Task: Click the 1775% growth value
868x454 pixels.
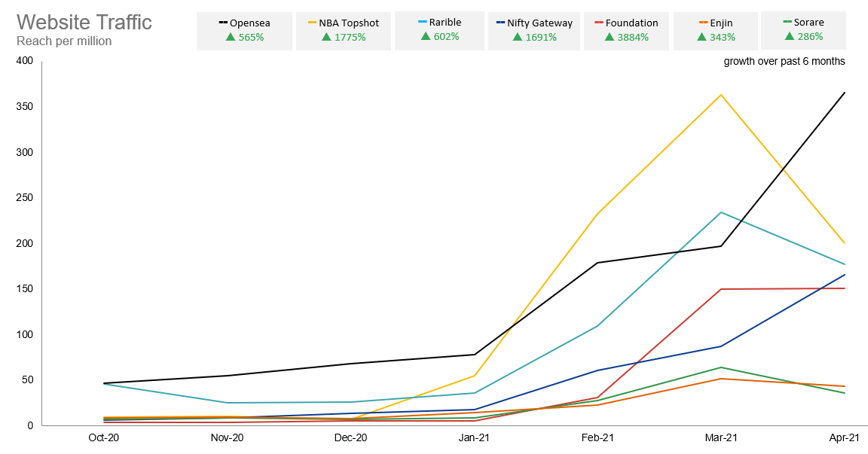Action: pyautogui.click(x=350, y=37)
